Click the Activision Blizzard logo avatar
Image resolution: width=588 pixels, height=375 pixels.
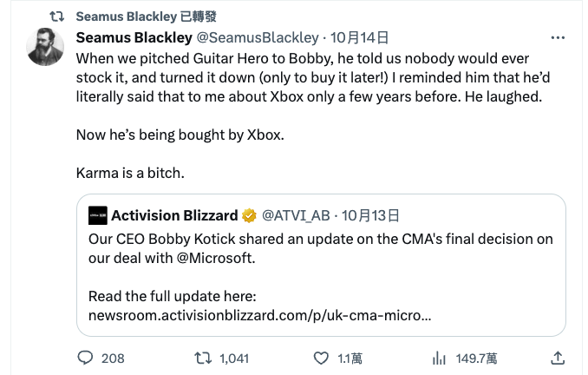click(98, 215)
